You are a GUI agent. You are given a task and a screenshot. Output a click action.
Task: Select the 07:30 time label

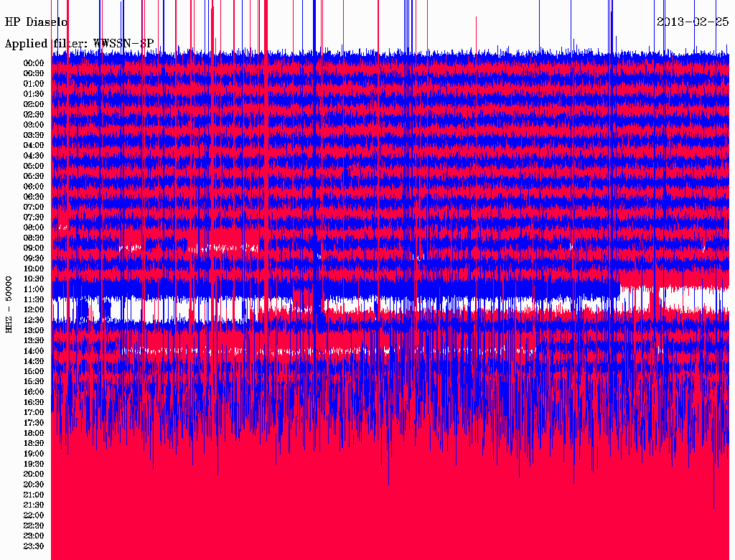[34, 218]
